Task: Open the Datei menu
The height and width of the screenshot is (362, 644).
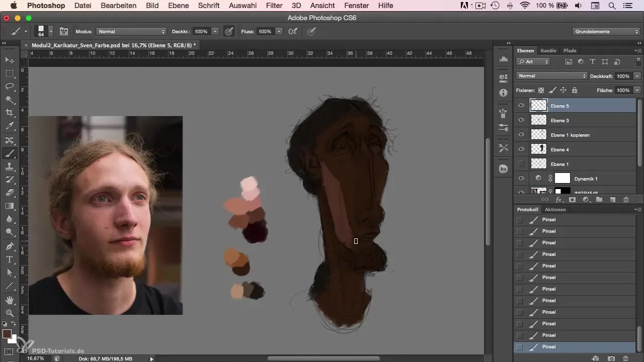Action: click(x=82, y=6)
